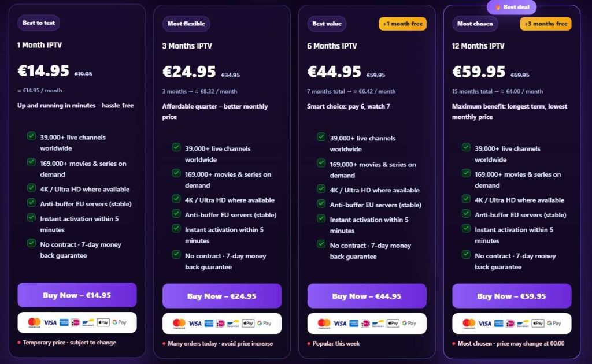Click the Bancontact icon in the 6 Months card
The width and height of the screenshot is (592, 364).
[378, 323]
